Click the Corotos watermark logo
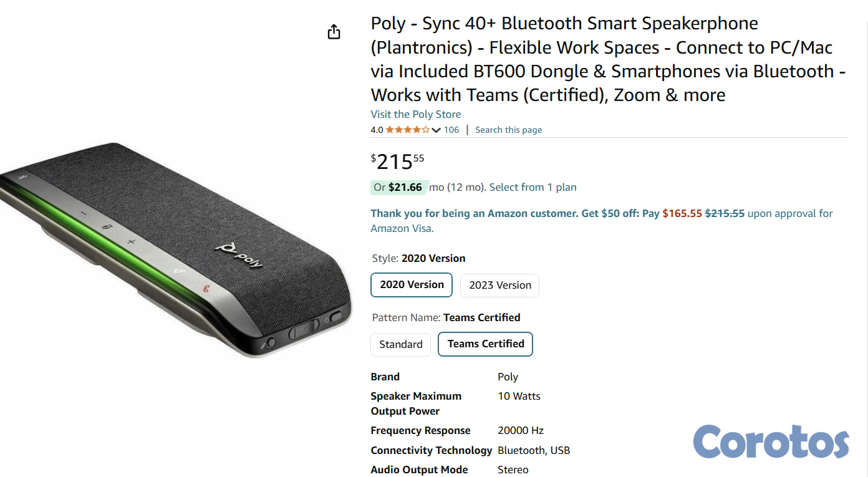The height and width of the screenshot is (477, 868). pos(770,441)
